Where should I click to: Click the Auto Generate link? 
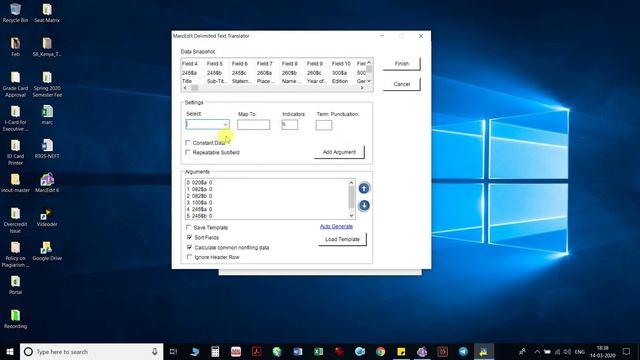tap(336, 226)
